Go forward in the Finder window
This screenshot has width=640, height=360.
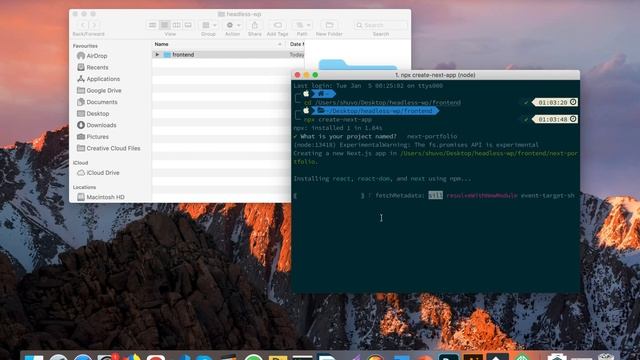(x=94, y=25)
